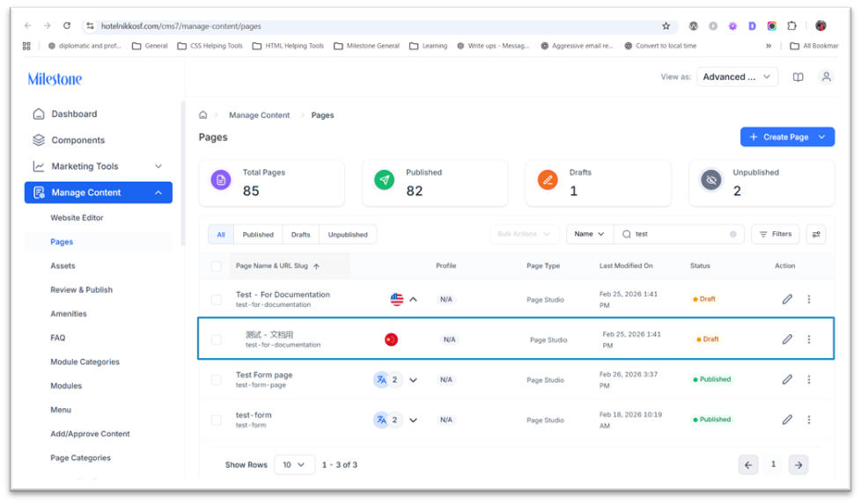
Task: Open the Filters button
Action: [x=776, y=234]
